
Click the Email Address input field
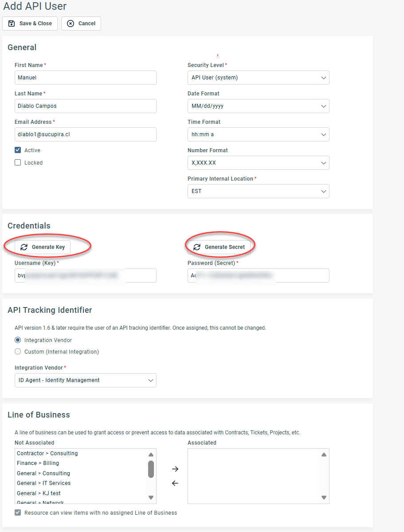pos(85,134)
